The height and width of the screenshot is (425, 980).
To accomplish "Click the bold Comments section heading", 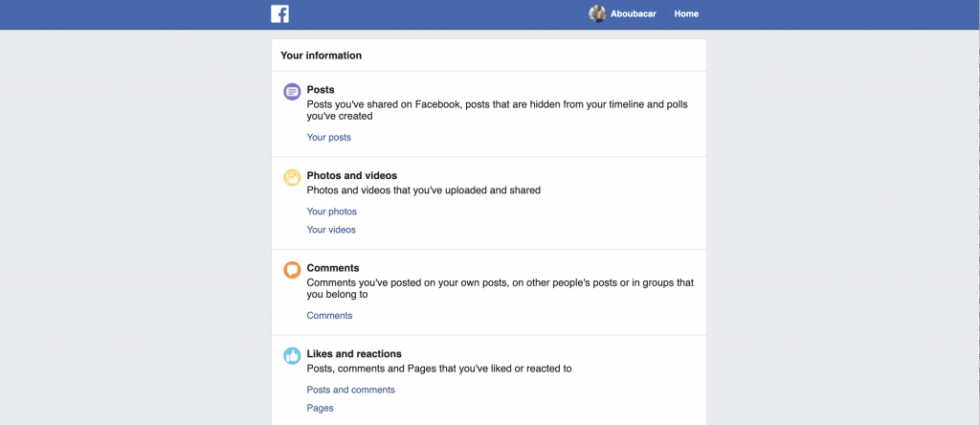I will click(333, 268).
